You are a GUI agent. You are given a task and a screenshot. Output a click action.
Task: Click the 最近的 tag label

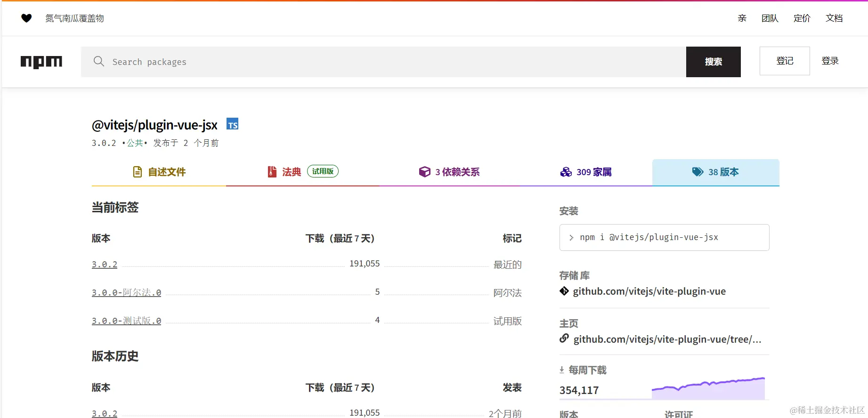pos(508,265)
